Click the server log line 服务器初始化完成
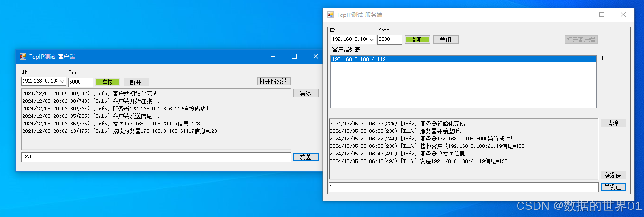644x217 pixels. (x=397, y=124)
